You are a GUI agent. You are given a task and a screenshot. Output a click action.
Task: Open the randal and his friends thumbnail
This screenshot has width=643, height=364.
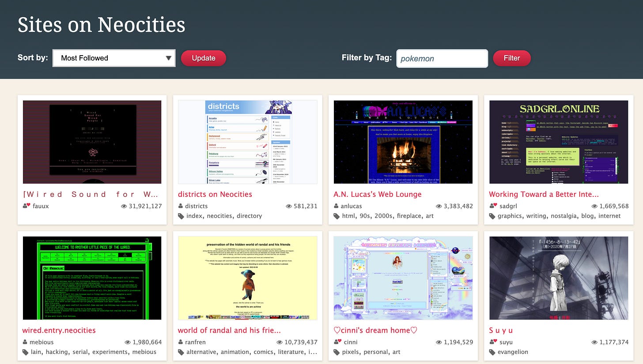point(247,278)
